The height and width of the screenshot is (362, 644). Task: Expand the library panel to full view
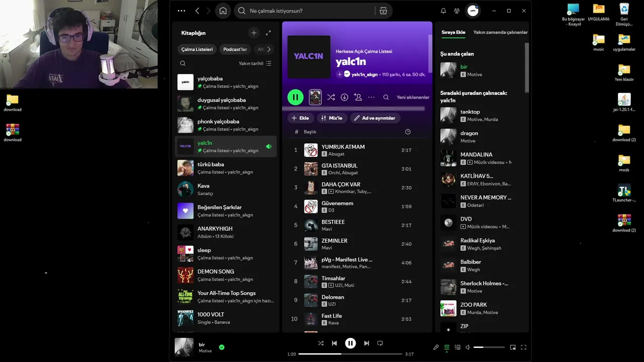268,33
